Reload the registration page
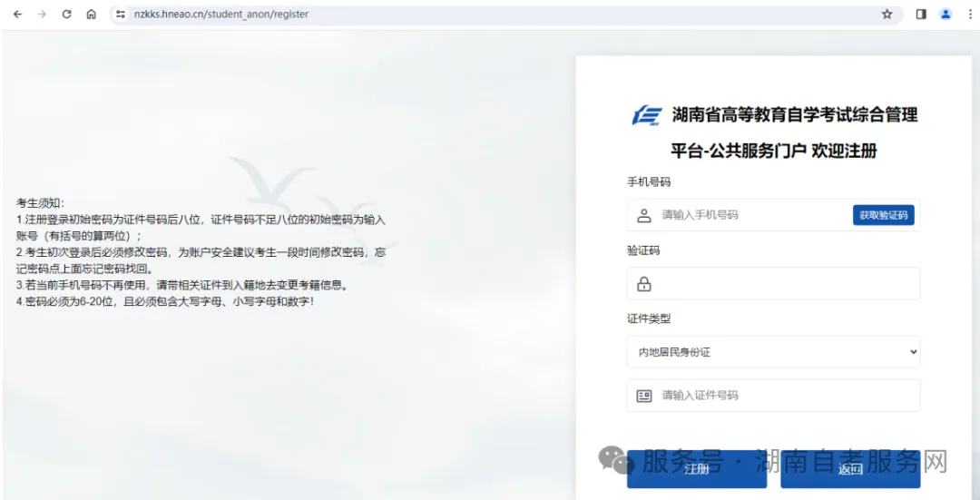Screen dimensions: 980x500 pyautogui.click(x=66, y=15)
